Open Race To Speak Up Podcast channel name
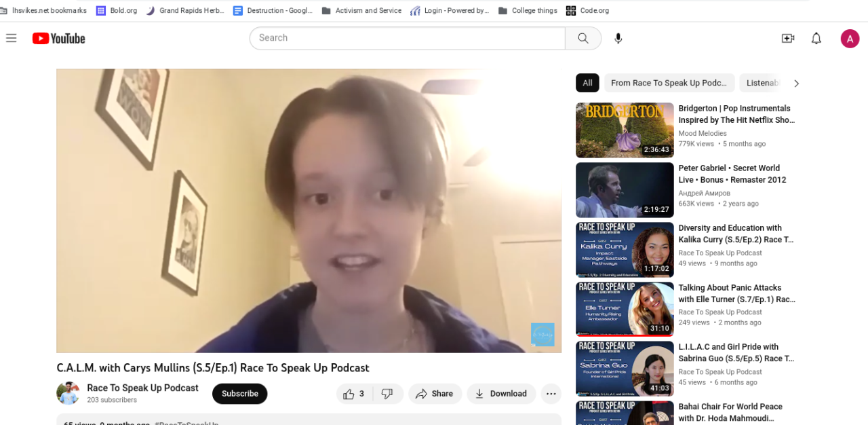This screenshot has height=425, width=868. coord(142,388)
